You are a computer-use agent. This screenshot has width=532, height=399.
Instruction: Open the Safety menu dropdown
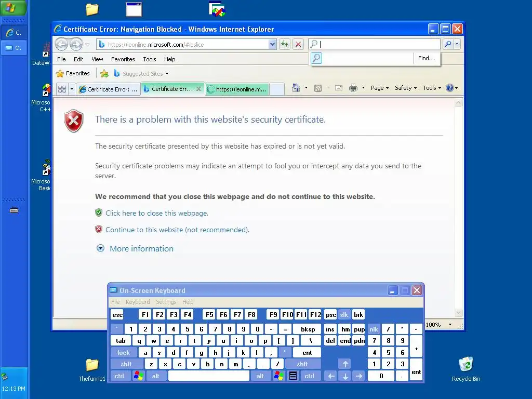[x=405, y=88]
